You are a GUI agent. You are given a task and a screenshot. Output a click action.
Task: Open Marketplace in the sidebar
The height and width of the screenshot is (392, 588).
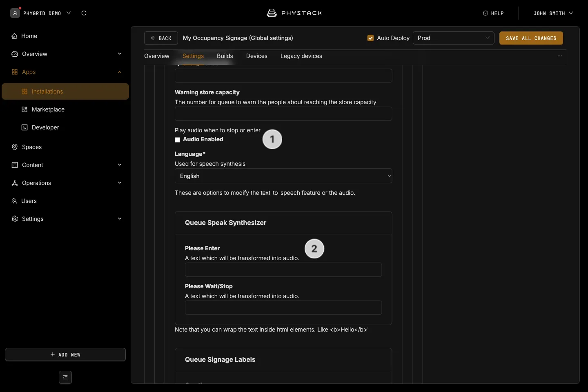pos(48,109)
